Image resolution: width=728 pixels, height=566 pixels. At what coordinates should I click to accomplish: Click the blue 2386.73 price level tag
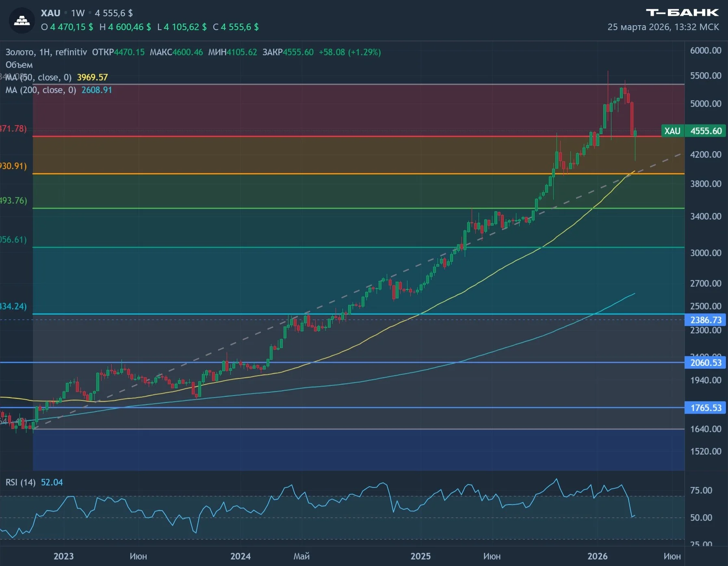(706, 320)
